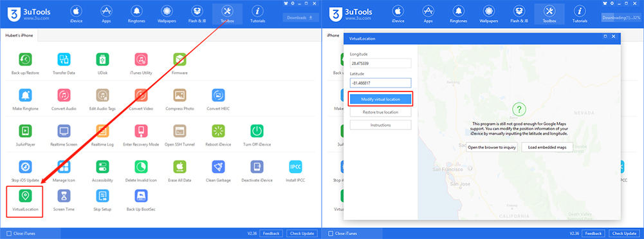Open Wallpapers section in left window
Screen dimensions: 644x239
(167, 14)
